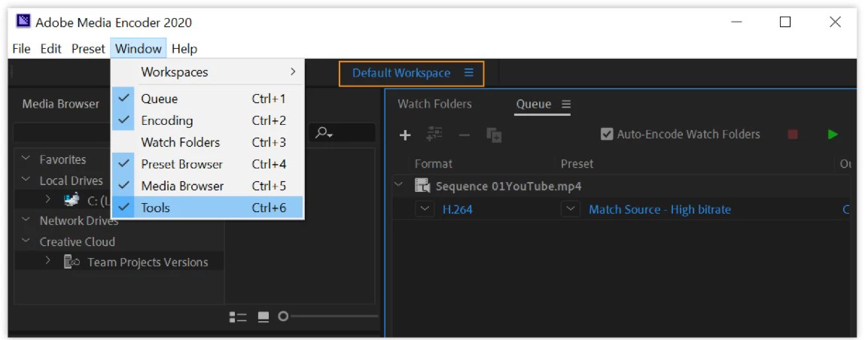Open the Default Workspace hamburger menu

[469, 73]
